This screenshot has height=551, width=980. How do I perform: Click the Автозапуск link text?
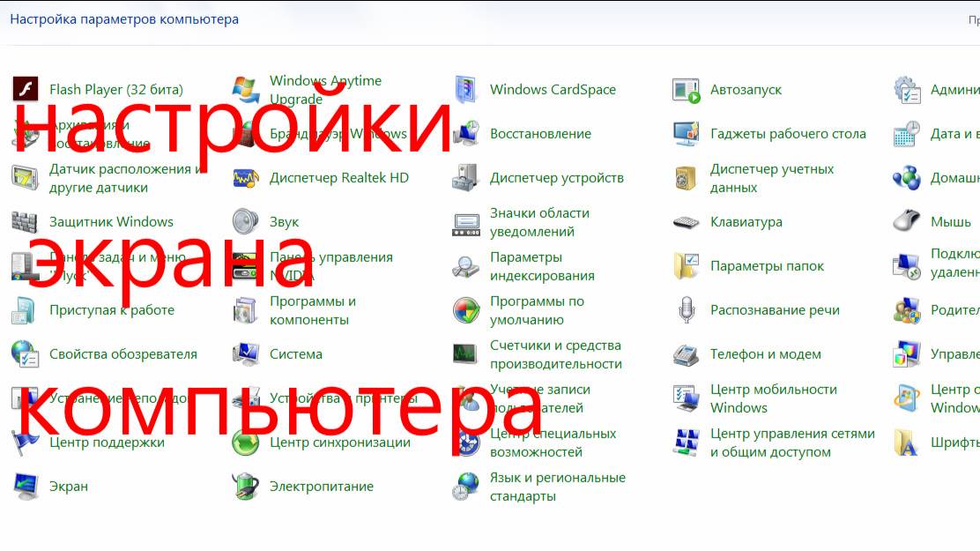pyautogui.click(x=746, y=89)
